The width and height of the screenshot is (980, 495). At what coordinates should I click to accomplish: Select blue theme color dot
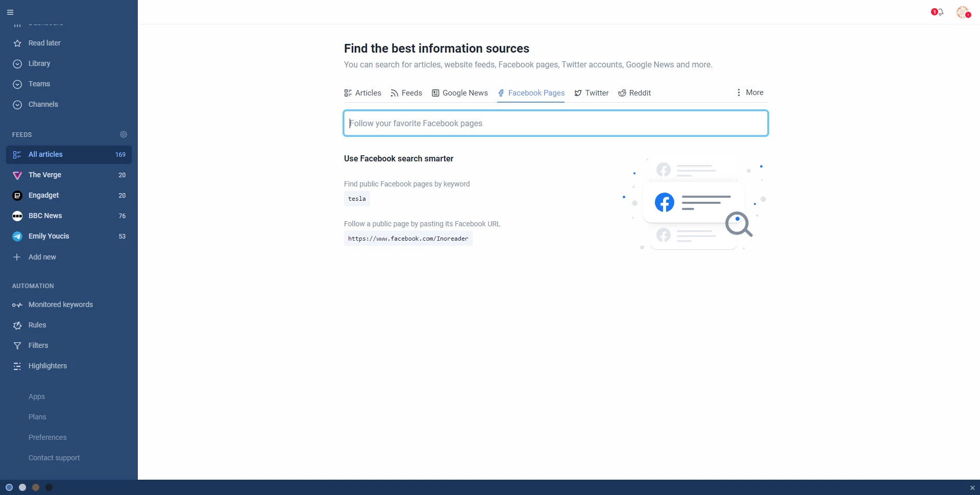(9, 487)
